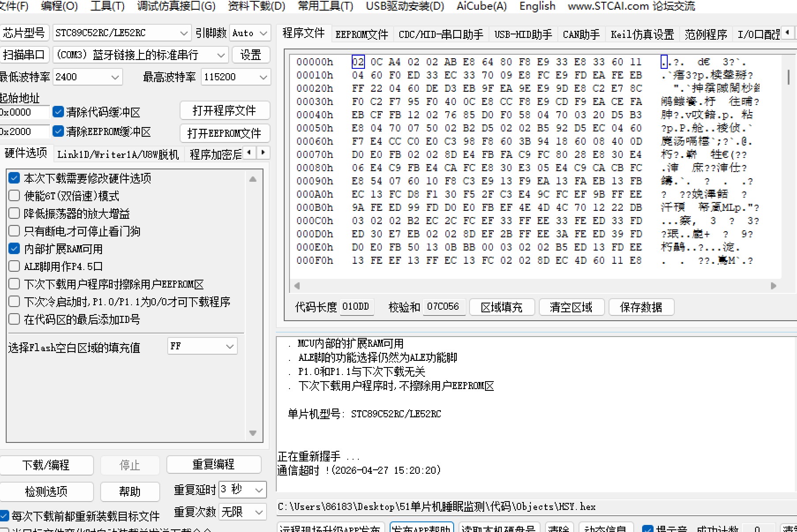Switch to 范例程序 tab
This screenshot has height=532, width=797.
pos(706,34)
